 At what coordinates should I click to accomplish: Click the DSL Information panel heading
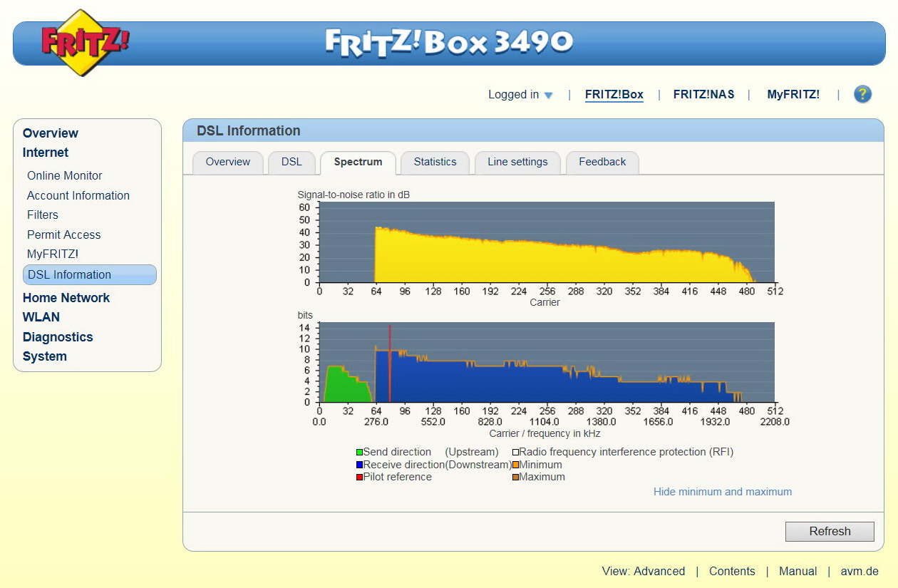pos(249,130)
